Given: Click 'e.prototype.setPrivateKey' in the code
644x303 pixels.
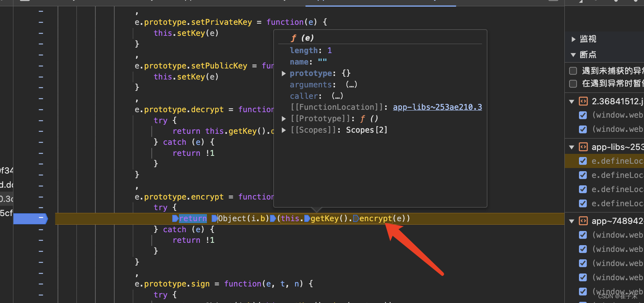Looking at the screenshot, I should pyautogui.click(x=193, y=22).
